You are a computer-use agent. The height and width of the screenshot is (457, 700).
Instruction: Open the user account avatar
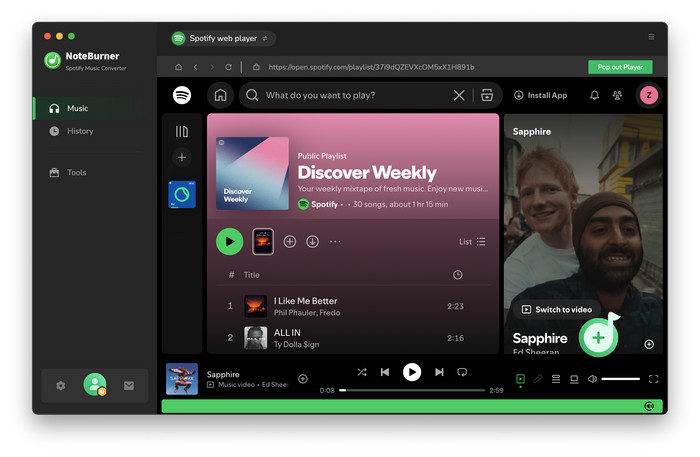(95, 385)
